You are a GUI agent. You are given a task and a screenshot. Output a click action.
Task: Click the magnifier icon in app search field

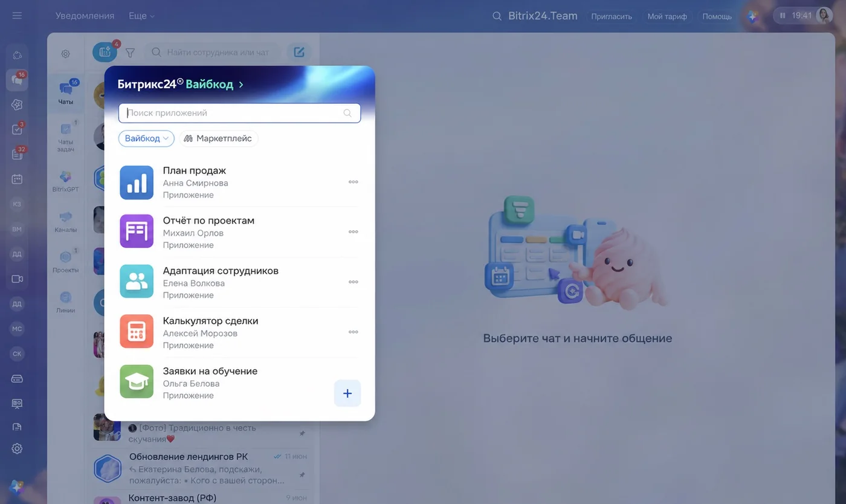click(x=347, y=113)
